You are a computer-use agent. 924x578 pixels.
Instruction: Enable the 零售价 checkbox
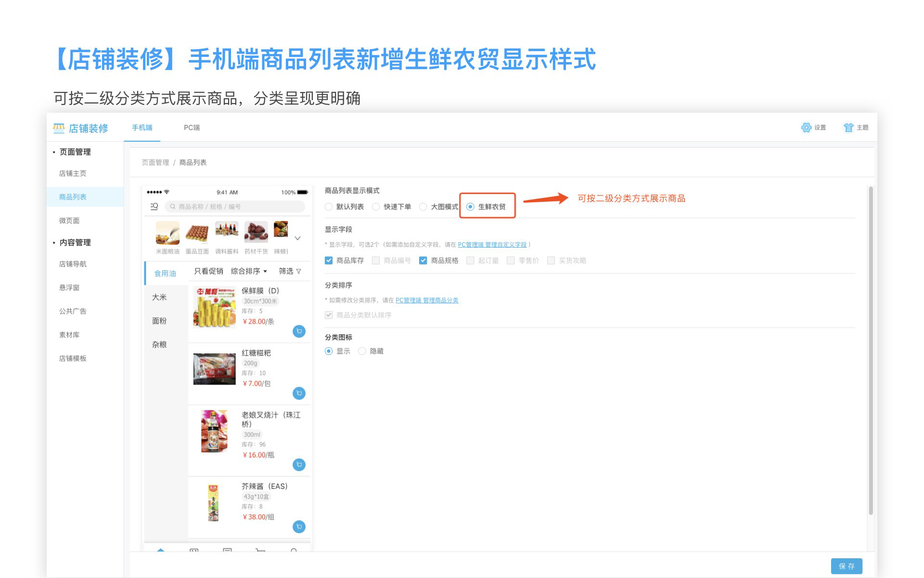coord(511,261)
